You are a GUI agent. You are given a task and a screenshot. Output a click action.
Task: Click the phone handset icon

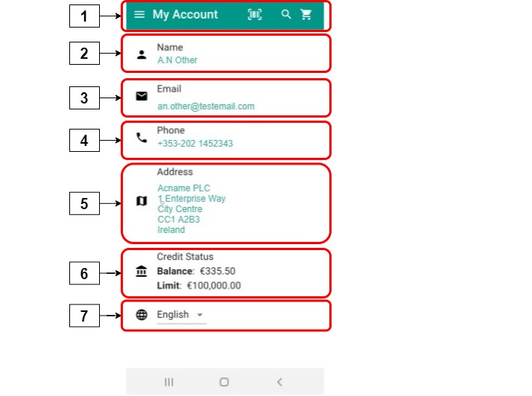(x=142, y=138)
